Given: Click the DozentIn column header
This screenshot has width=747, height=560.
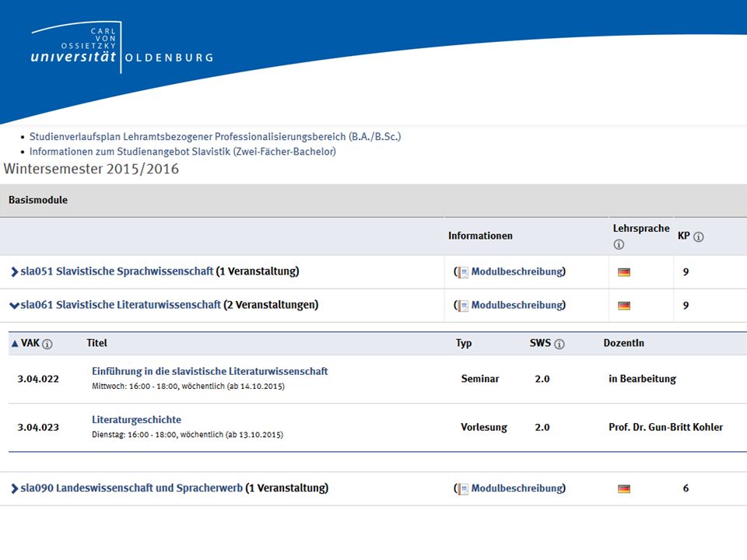Looking at the screenshot, I should click(x=623, y=343).
